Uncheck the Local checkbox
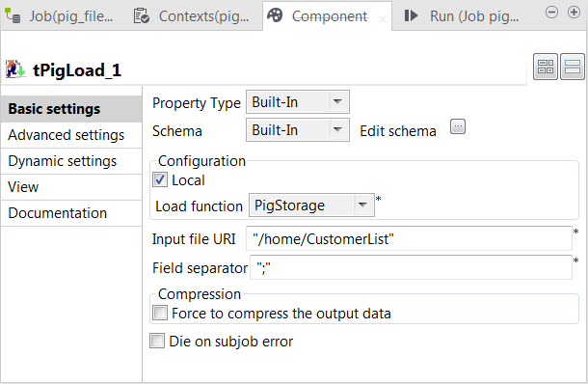 point(160,179)
